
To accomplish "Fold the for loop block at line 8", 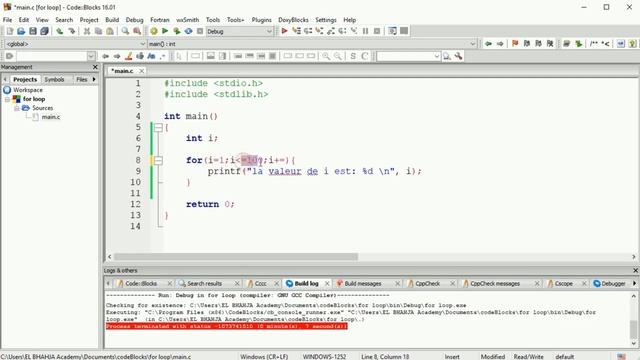I will tap(158, 160).
